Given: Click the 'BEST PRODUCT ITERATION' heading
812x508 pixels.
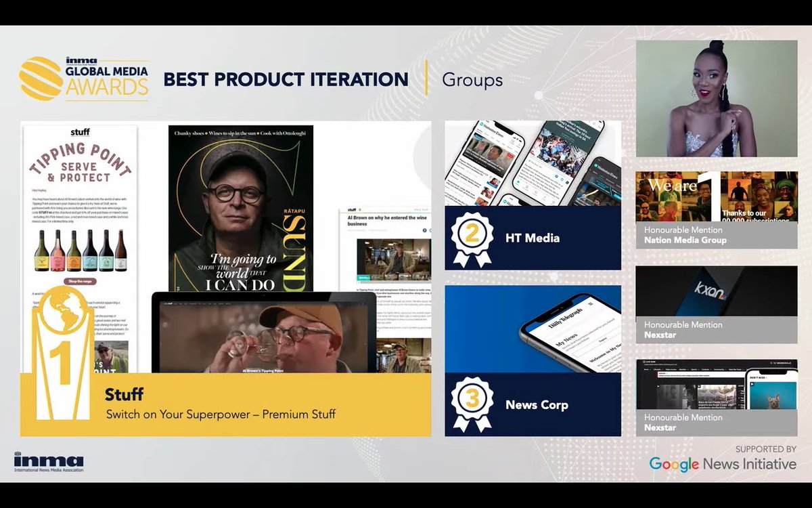Looking at the screenshot, I should [286, 79].
